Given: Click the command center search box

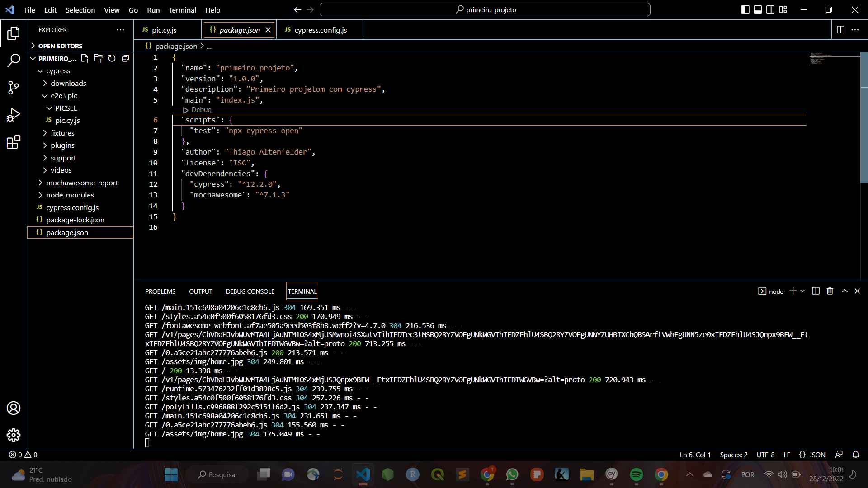Looking at the screenshot, I should point(485,9).
